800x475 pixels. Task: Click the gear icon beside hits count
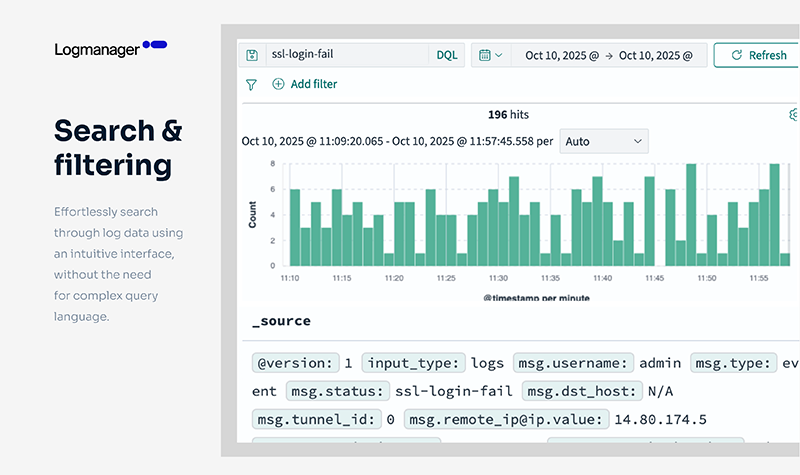tap(794, 114)
